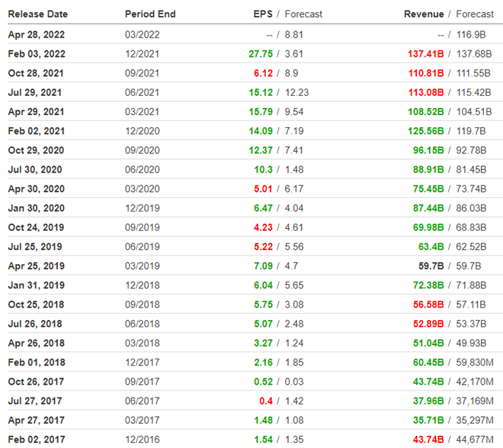Image resolution: width=503 pixels, height=448 pixels.
Task: Click revenue value 96.15B
Action: (x=429, y=151)
